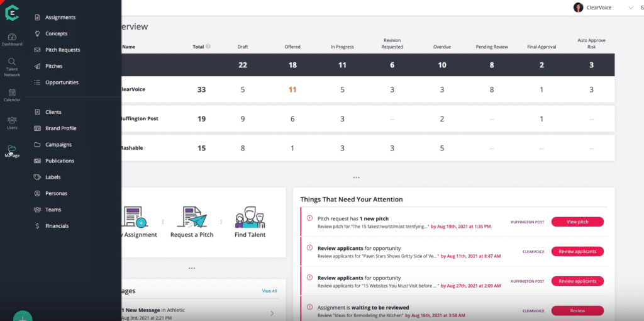The height and width of the screenshot is (321, 644).
Task: Click the green plus button at bottom
Action: (23, 317)
